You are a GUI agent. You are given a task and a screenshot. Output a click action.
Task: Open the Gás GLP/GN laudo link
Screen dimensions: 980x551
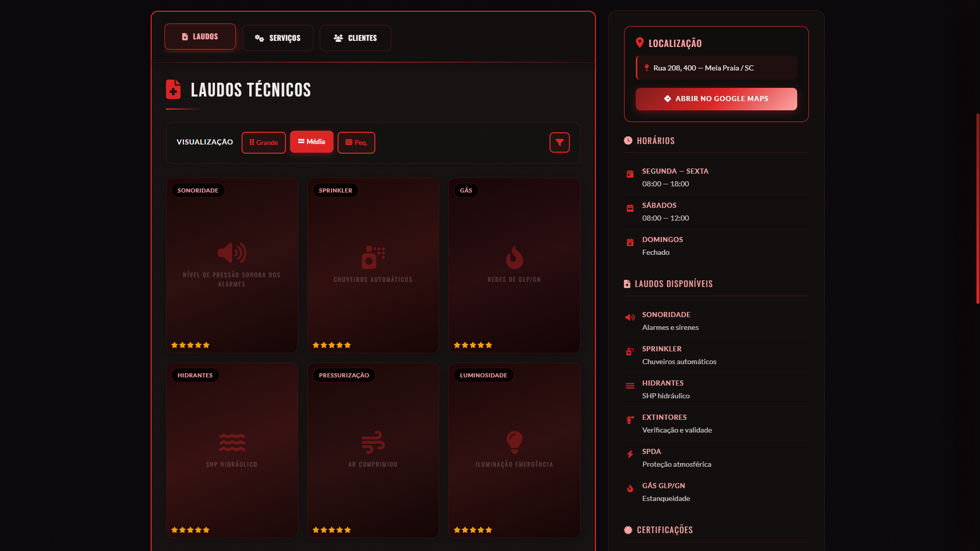[663, 486]
